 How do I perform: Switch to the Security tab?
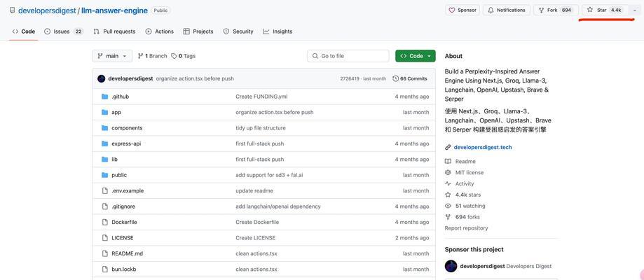238,31
